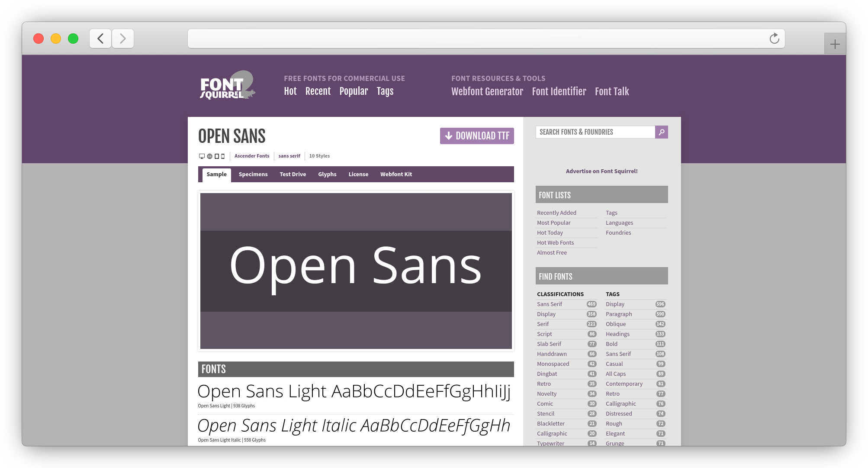Viewport: 868px width, 468px height.
Task: Open Recently Added font list
Action: (x=556, y=213)
